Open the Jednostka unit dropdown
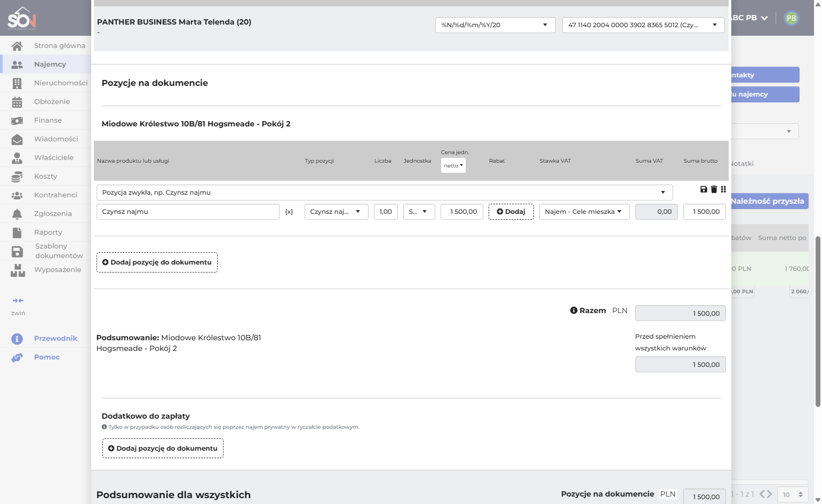The height and width of the screenshot is (504, 822). pyautogui.click(x=419, y=212)
